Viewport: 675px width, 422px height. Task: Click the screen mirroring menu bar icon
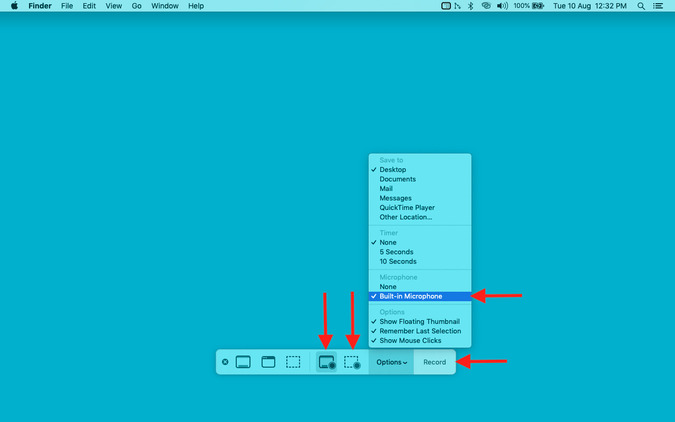coord(446,6)
